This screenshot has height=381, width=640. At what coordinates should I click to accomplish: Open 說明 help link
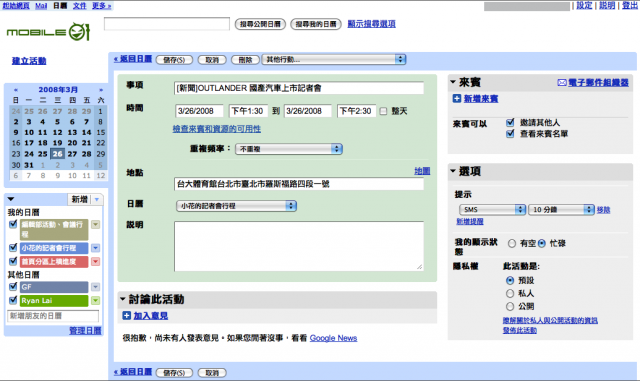tap(607, 6)
